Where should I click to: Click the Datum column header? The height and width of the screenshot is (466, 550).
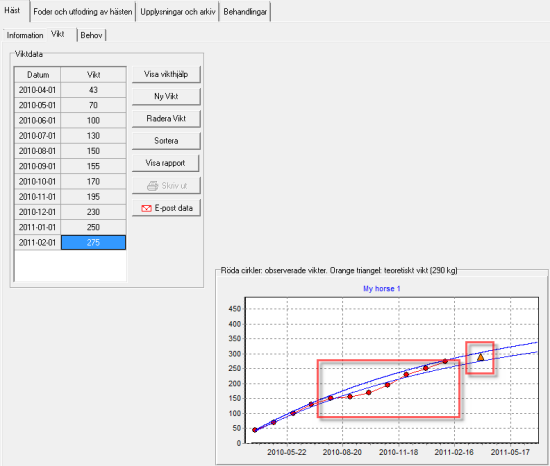(38, 75)
